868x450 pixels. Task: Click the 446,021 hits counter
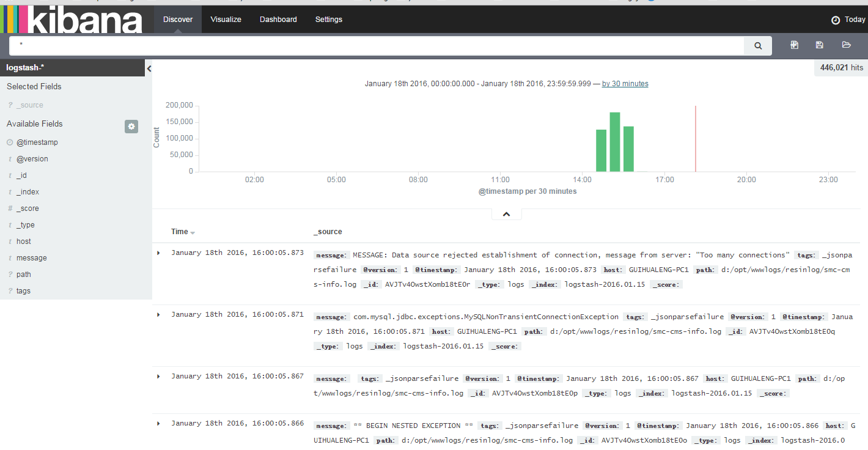[841, 68]
